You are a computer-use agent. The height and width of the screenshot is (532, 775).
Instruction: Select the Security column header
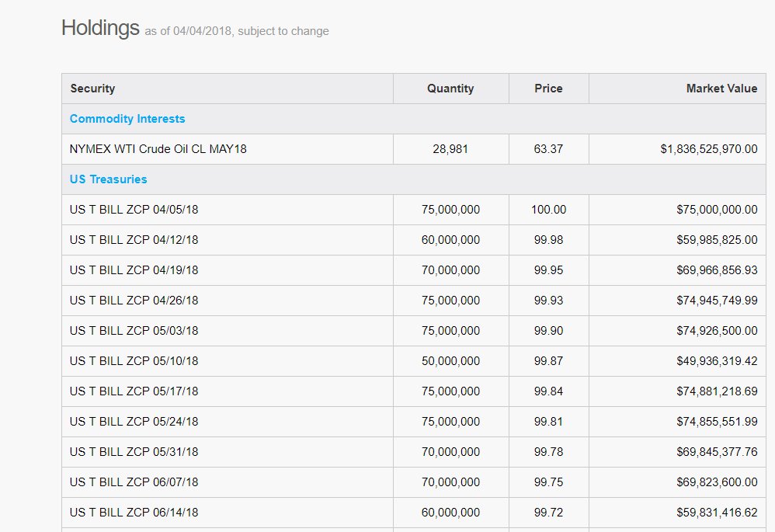(92, 89)
